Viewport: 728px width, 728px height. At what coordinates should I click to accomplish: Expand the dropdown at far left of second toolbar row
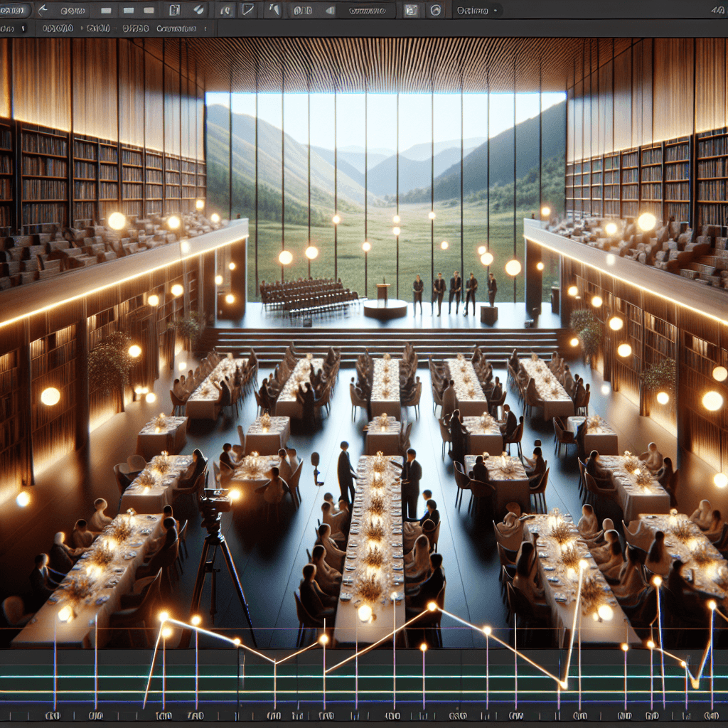click(13, 28)
